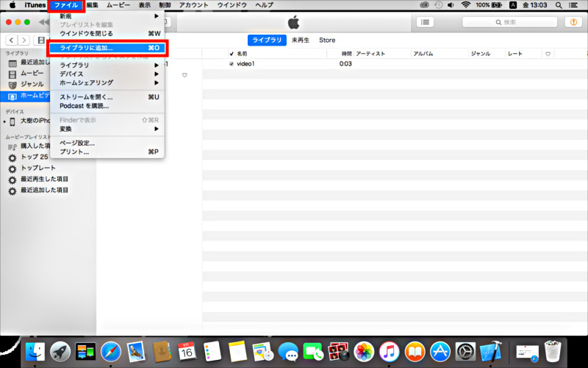Expand the 新規 submenu
This screenshot has width=588, height=368.
click(109, 16)
